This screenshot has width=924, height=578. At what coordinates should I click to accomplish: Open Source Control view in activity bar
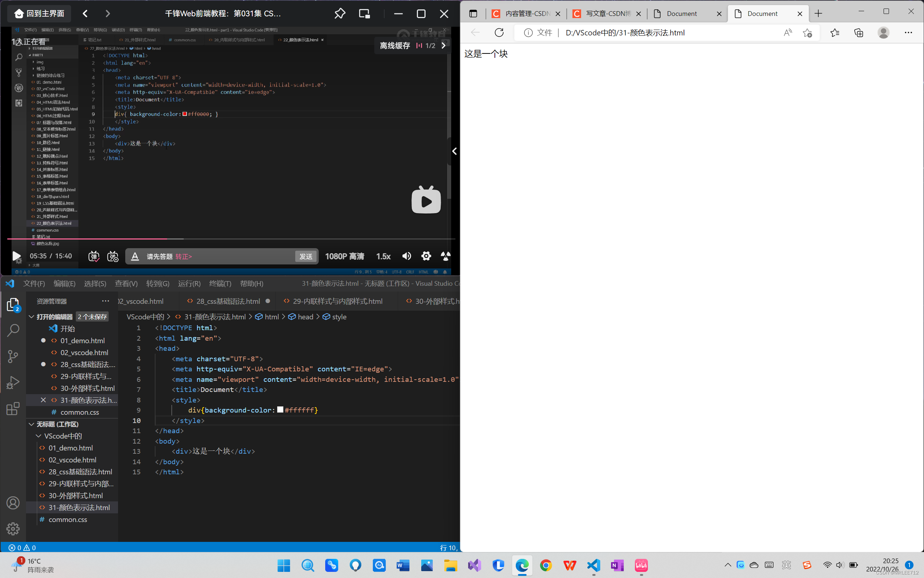click(x=13, y=356)
